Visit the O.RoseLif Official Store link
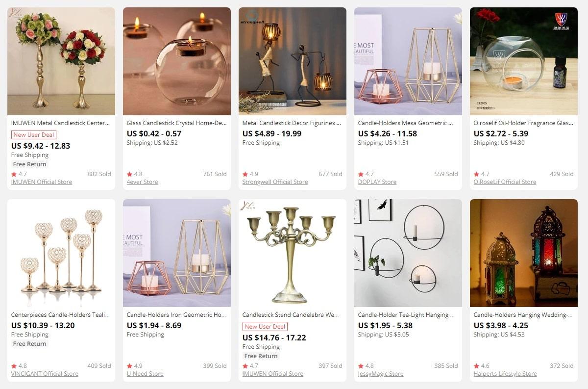588x389 pixels. [505, 182]
